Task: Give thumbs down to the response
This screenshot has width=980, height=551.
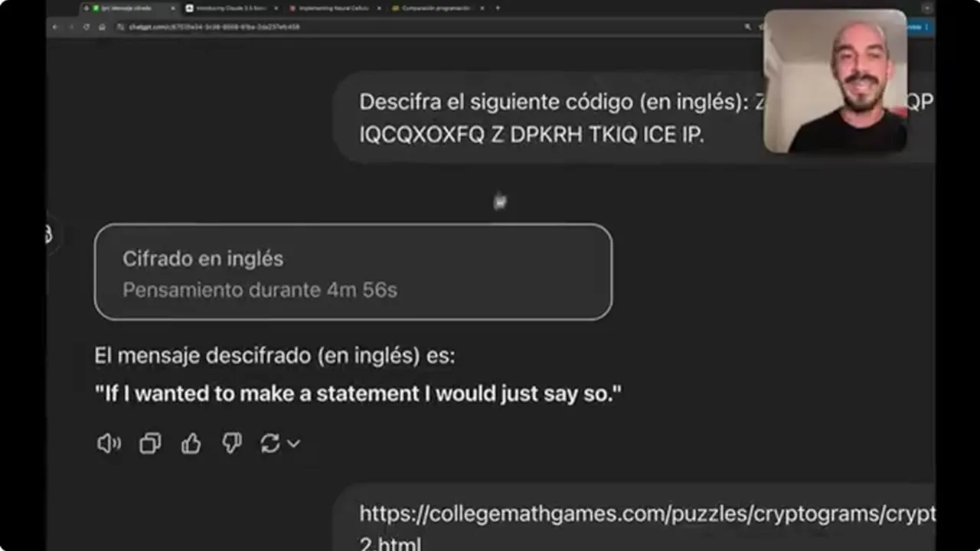Action: click(x=231, y=443)
